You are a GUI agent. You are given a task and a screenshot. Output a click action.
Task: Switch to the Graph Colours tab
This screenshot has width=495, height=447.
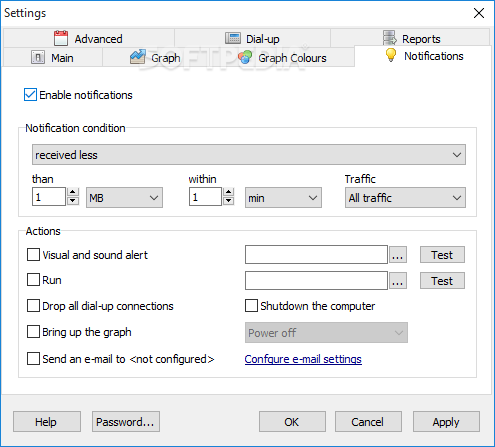pos(282,57)
